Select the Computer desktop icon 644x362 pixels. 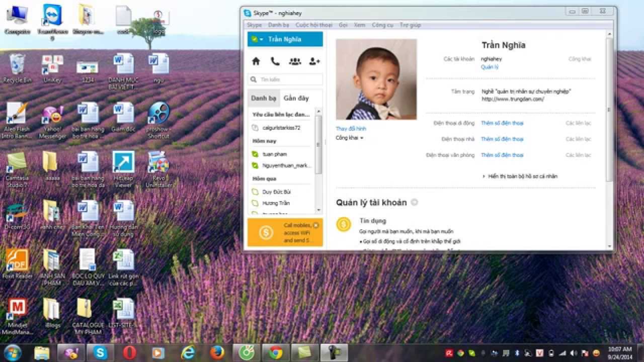pyautogui.click(x=17, y=20)
